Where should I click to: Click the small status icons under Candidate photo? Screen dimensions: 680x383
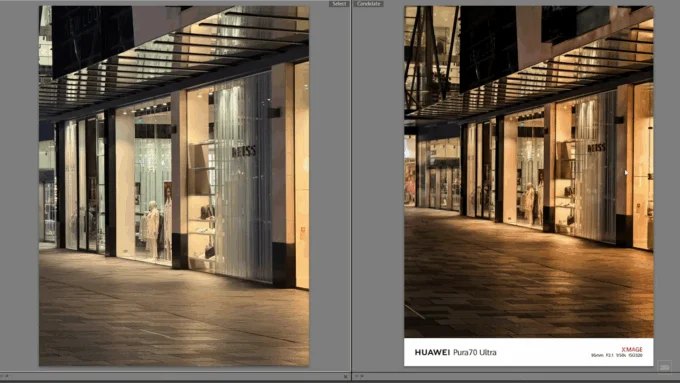click(360, 376)
